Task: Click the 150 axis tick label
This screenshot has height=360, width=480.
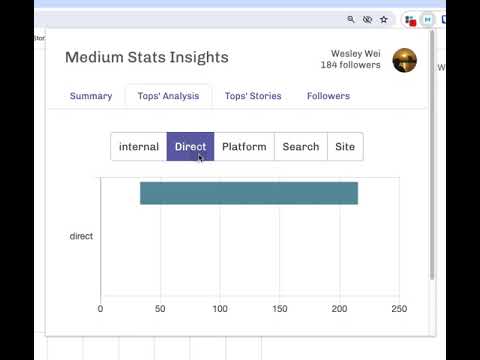Action: (x=280, y=309)
